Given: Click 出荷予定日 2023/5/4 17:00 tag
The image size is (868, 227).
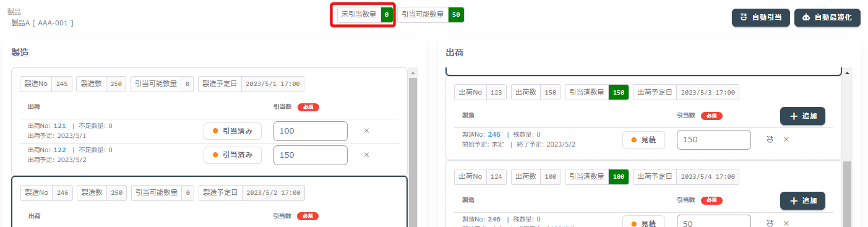Looking at the screenshot, I should coord(685,178).
